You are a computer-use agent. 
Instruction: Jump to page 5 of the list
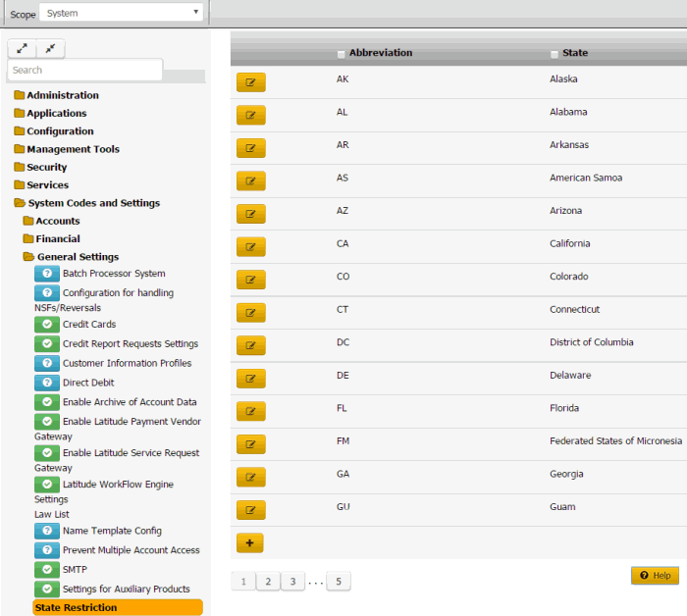point(339,582)
